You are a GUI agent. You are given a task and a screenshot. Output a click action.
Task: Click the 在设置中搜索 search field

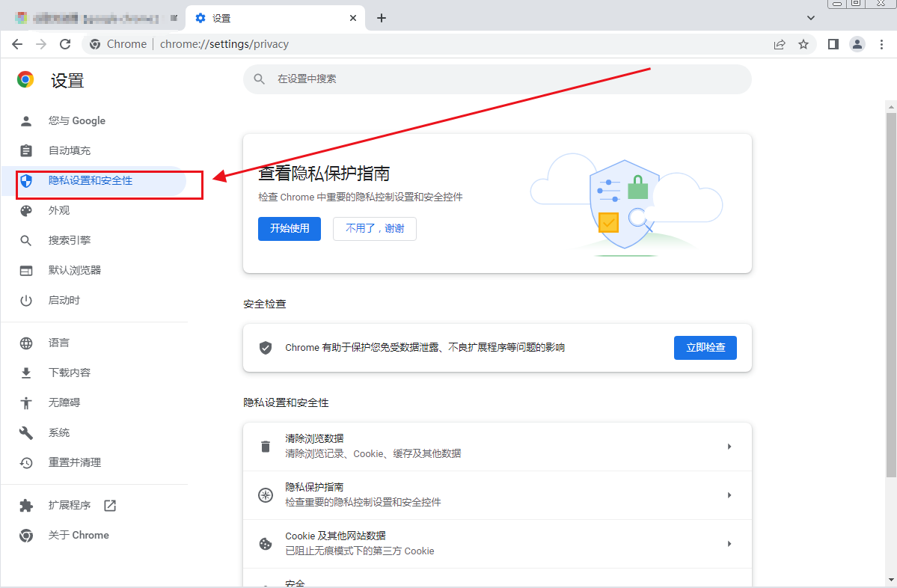(x=497, y=79)
